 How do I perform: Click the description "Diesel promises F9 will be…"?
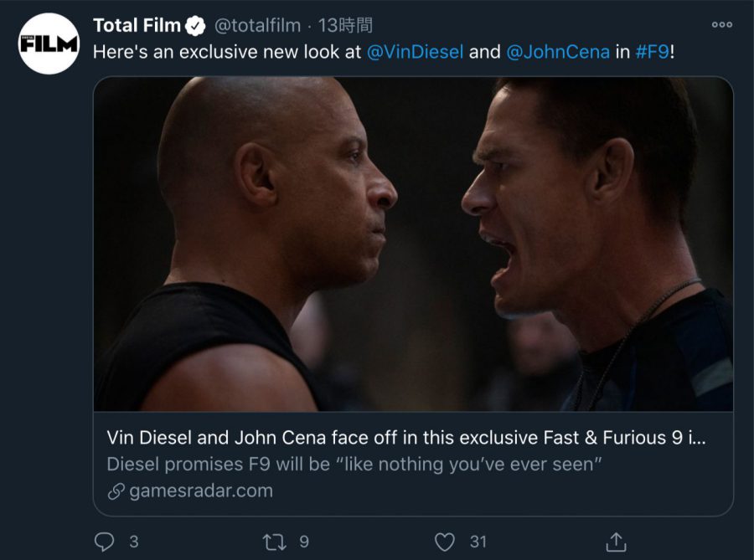point(354,465)
